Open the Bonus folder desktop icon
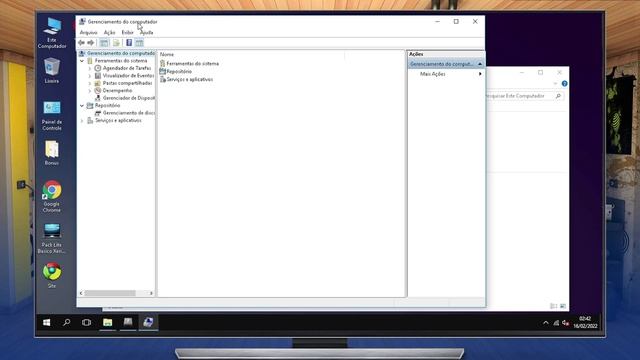The height and width of the screenshot is (360, 640). 52,153
